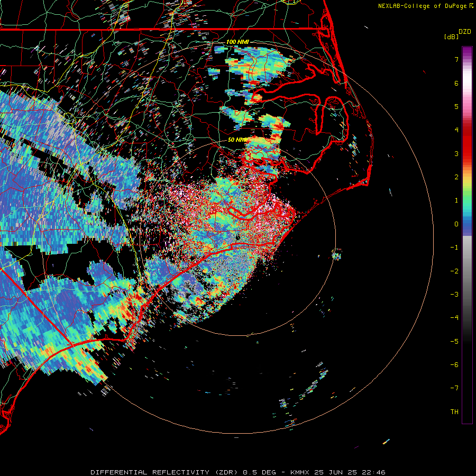Click the TH threshold label on legend
Viewport: 476px width, 476px height.
pyautogui.click(x=454, y=412)
